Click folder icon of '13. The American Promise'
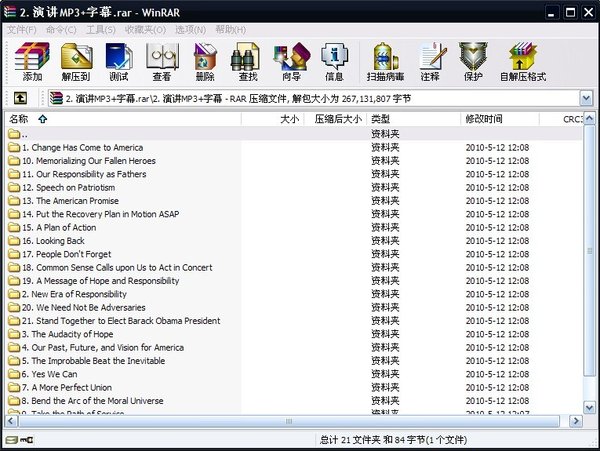 [14, 200]
